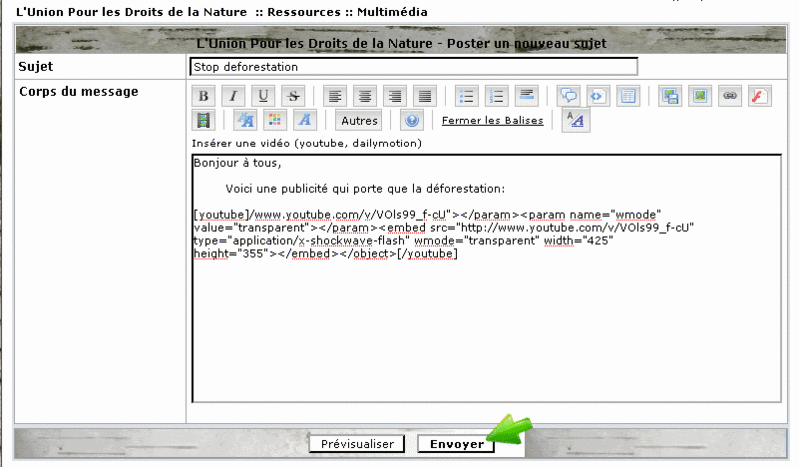The width and height of the screenshot is (799, 467).
Task: Insert a bulleted list
Action: tap(466, 96)
